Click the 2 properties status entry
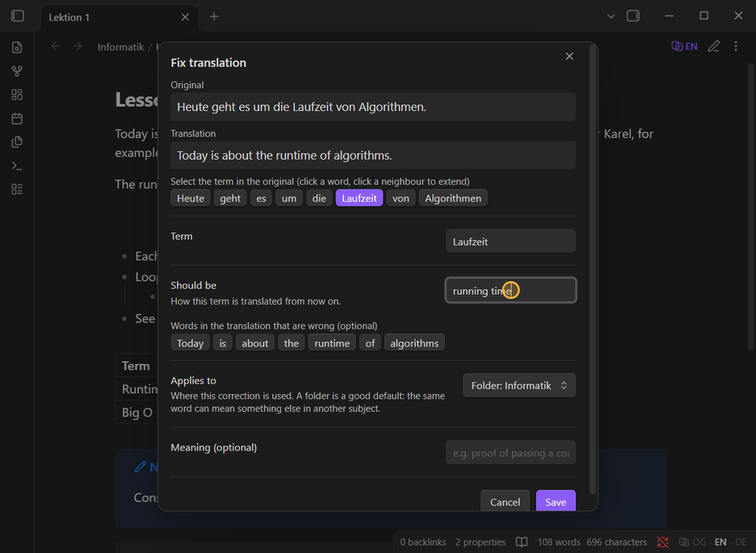756x553 pixels. pos(480,542)
